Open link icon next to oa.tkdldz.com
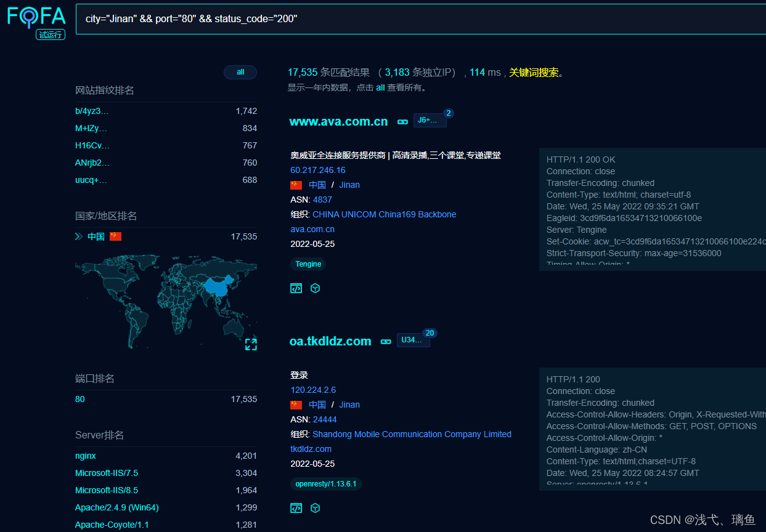This screenshot has width=766, height=532. point(386,341)
